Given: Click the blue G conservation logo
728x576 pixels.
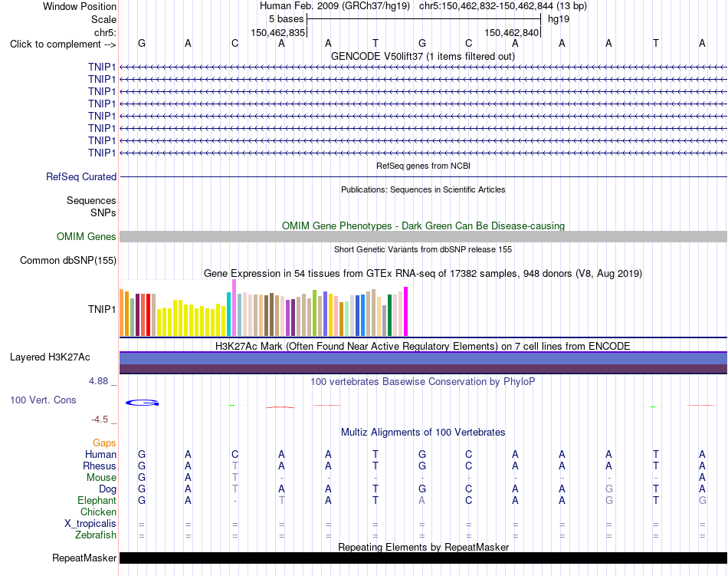Looking at the screenshot, I should [x=142, y=403].
